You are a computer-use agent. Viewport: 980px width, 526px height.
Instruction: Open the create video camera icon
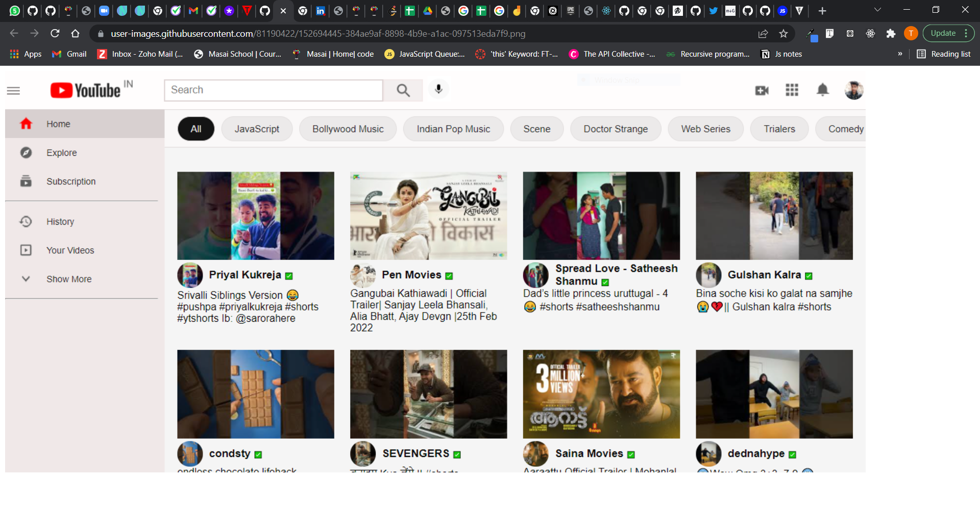pyautogui.click(x=762, y=90)
